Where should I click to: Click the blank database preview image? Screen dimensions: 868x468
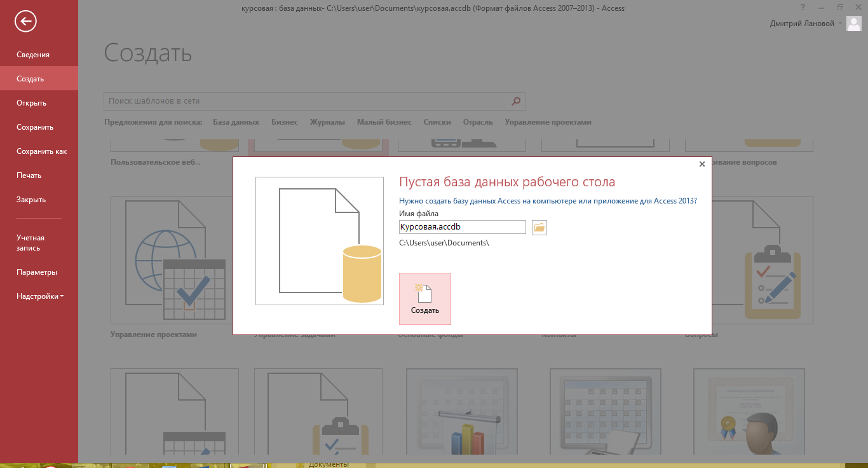(320, 241)
